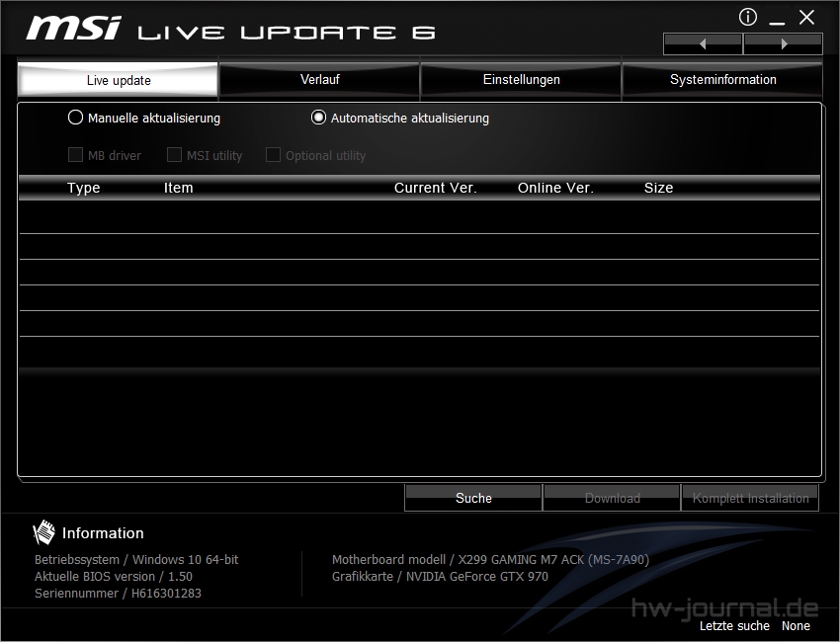
Task: Click the Betriebssystem Windows 10 64-bit text
Action: click(136, 560)
